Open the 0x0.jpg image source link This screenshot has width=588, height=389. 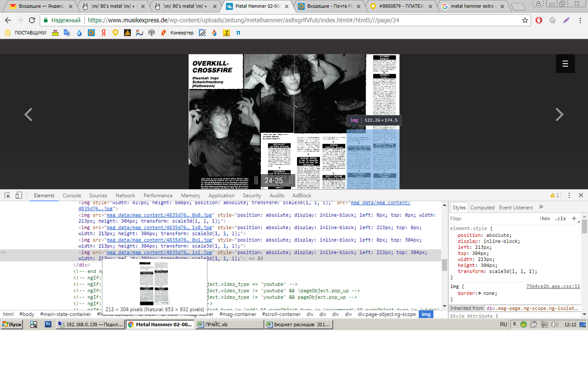point(160,214)
